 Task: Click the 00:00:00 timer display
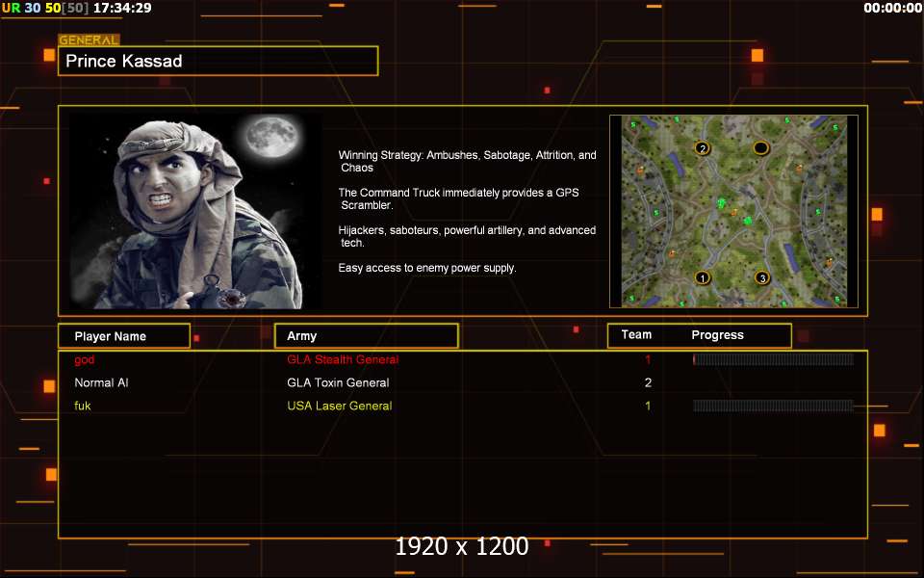tap(892, 8)
